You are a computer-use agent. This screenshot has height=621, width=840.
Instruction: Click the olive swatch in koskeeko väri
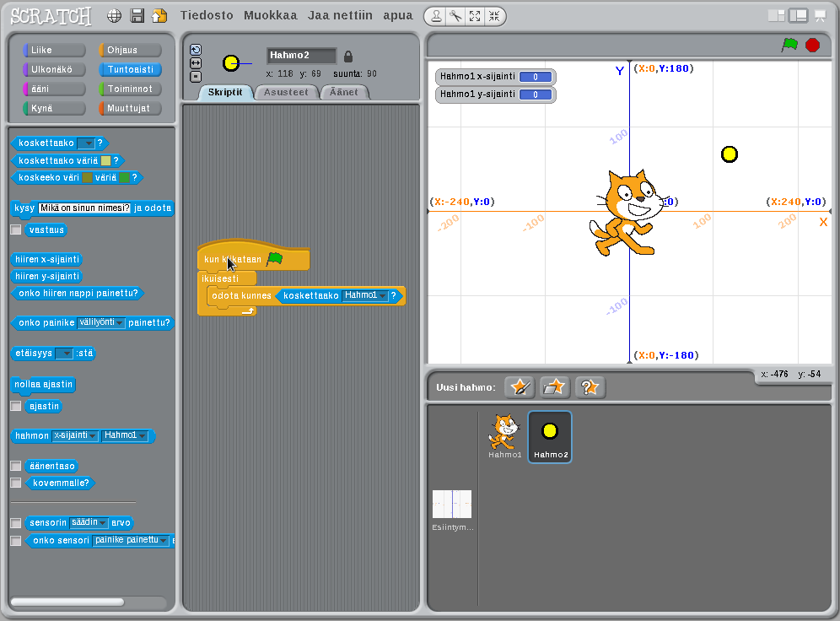click(x=88, y=177)
